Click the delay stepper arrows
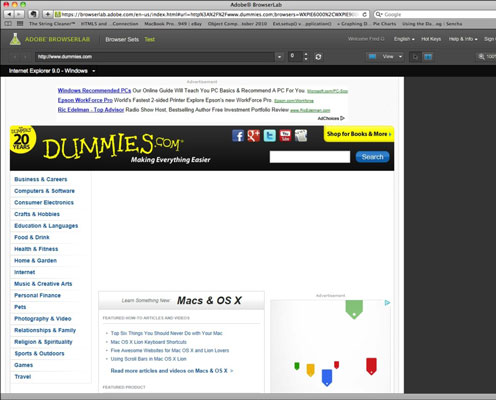 (x=306, y=57)
